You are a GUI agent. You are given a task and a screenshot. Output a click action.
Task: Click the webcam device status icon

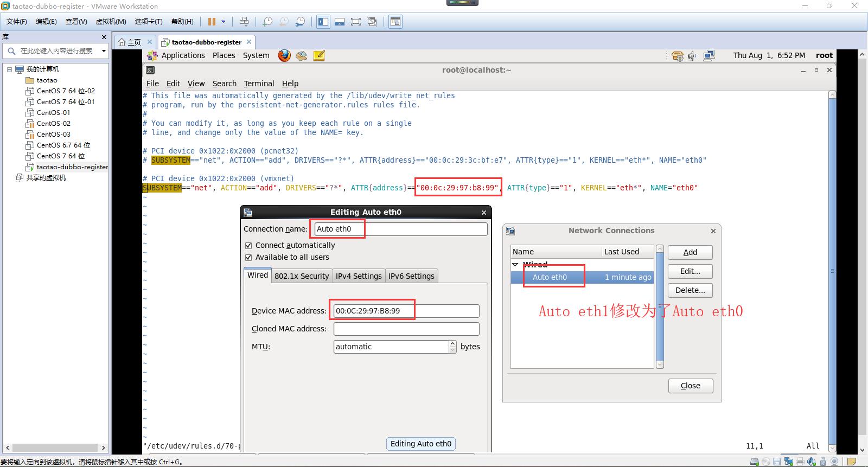pos(834,462)
